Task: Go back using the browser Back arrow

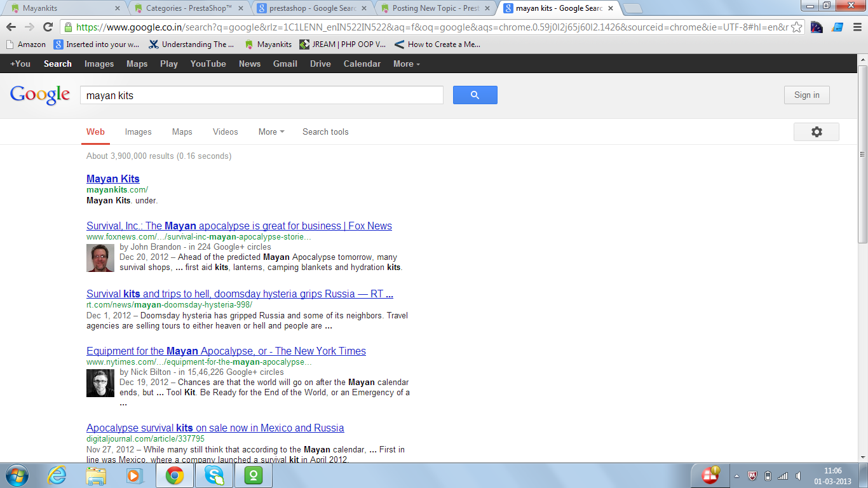Action: click(11, 27)
